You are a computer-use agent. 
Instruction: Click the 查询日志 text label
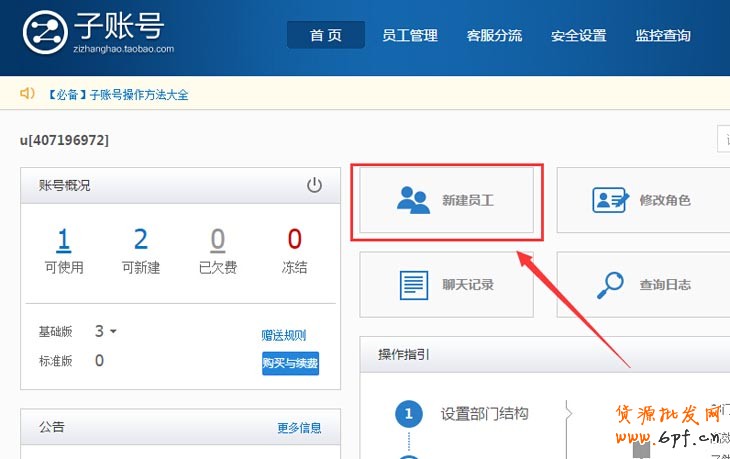point(665,284)
